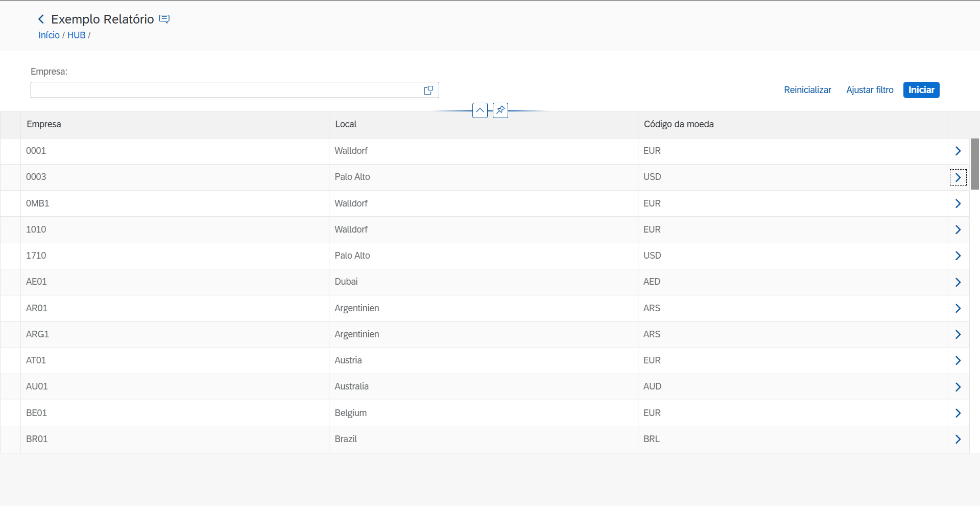
Task: Click Reinicializar to reset filters
Action: (x=807, y=90)
